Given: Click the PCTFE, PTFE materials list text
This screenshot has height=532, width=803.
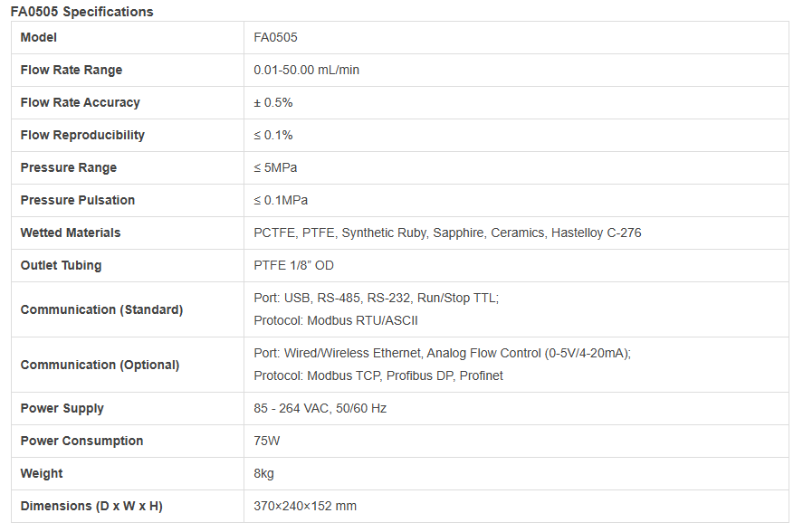Looking at the screenshot, I should tap(447, 233).
